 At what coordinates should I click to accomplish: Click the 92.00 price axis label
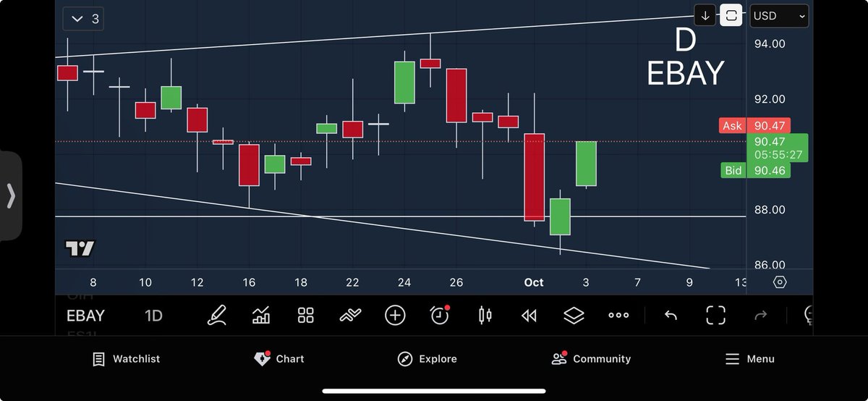tap(769, 99)
